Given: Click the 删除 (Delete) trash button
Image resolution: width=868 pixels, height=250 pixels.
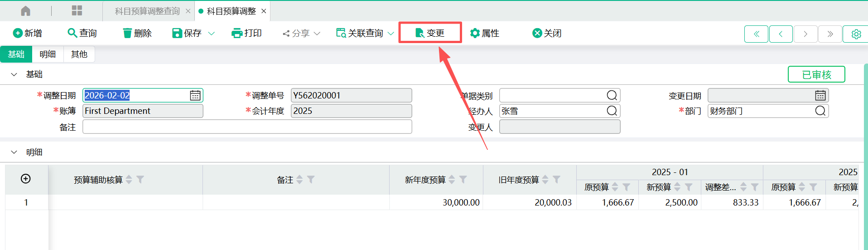Looking at the screenshot, I should [137, 33].
